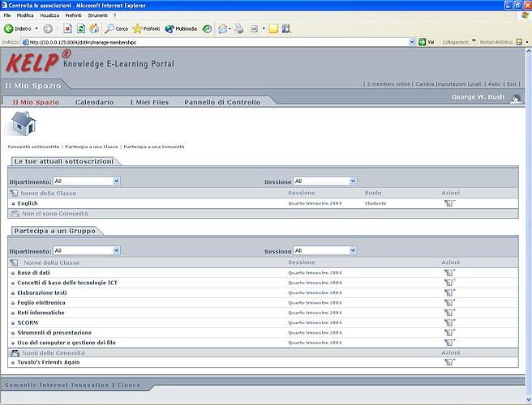Viewport: 532px width, 405px height.
Task: Click the house icon below the tabs
Action: pos(24,124)
